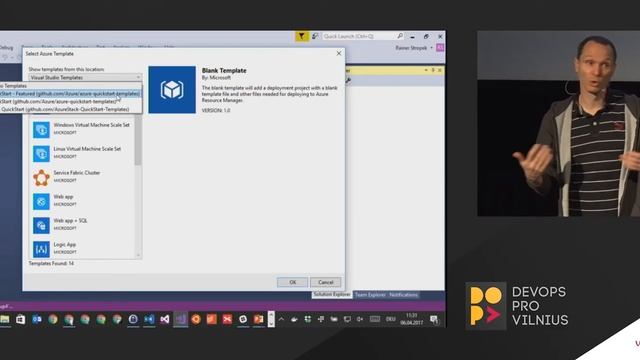Click the Quick Launch magnifier icon
Screen dimensions: 640x360
[x=400, y=36]
